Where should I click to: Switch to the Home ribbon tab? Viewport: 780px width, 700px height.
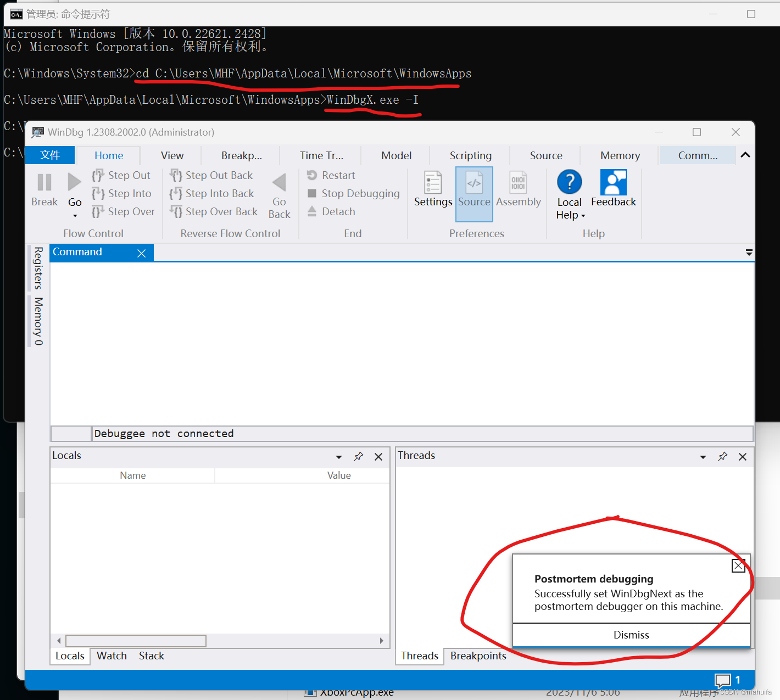coord(109,155)
